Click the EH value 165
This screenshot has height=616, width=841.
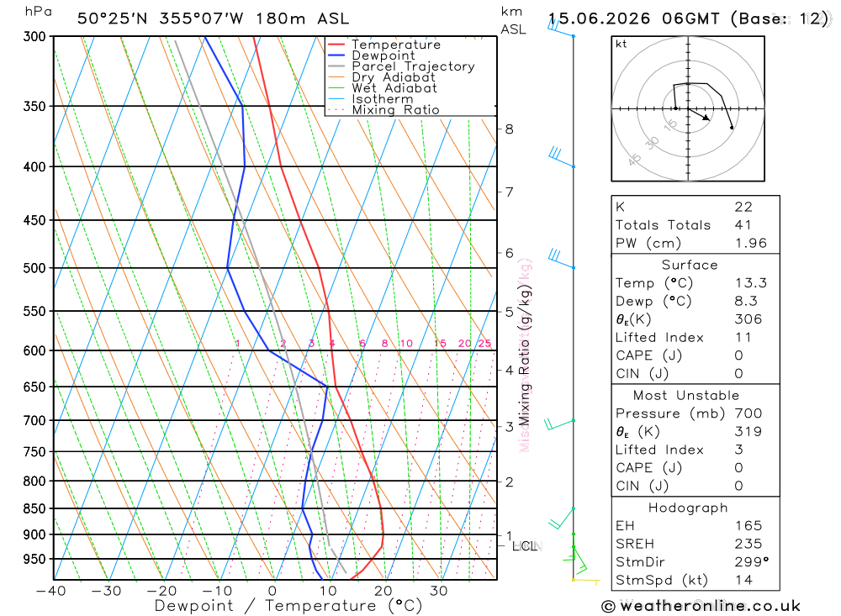point(748,526)
